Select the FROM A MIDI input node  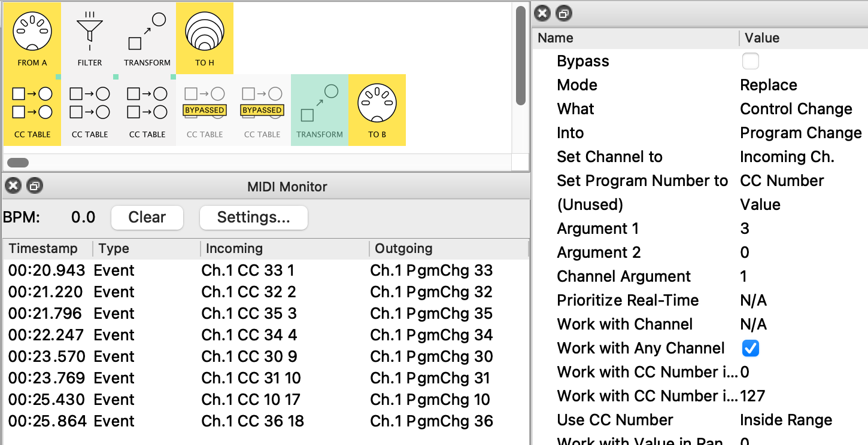[x=32, y=38]
